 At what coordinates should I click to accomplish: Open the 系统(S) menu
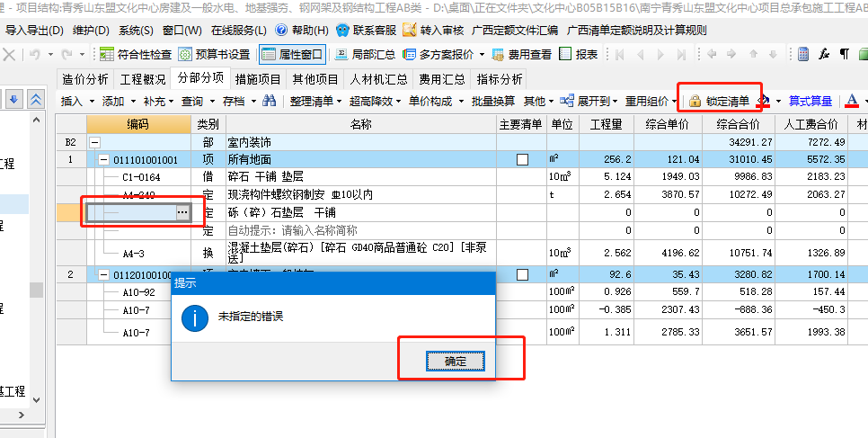[137, 31]
